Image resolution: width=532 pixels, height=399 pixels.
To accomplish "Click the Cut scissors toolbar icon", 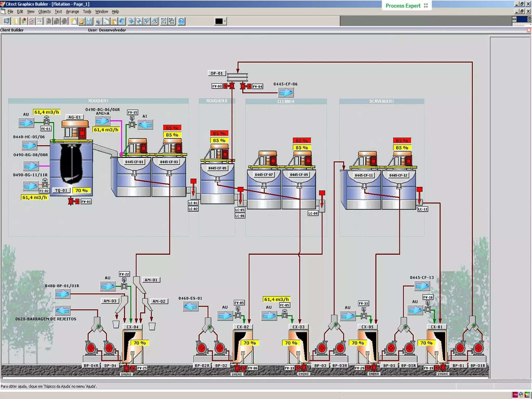I will click(98, 21).
